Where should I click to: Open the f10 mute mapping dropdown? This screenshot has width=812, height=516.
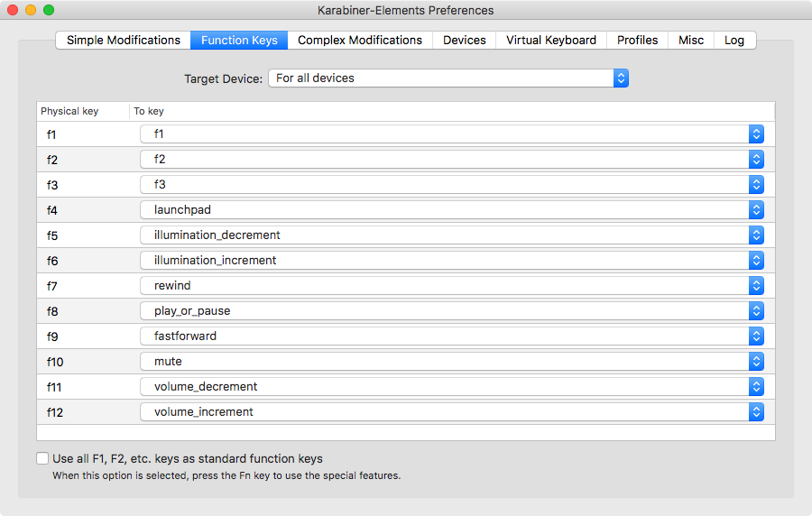click(452, 361)
